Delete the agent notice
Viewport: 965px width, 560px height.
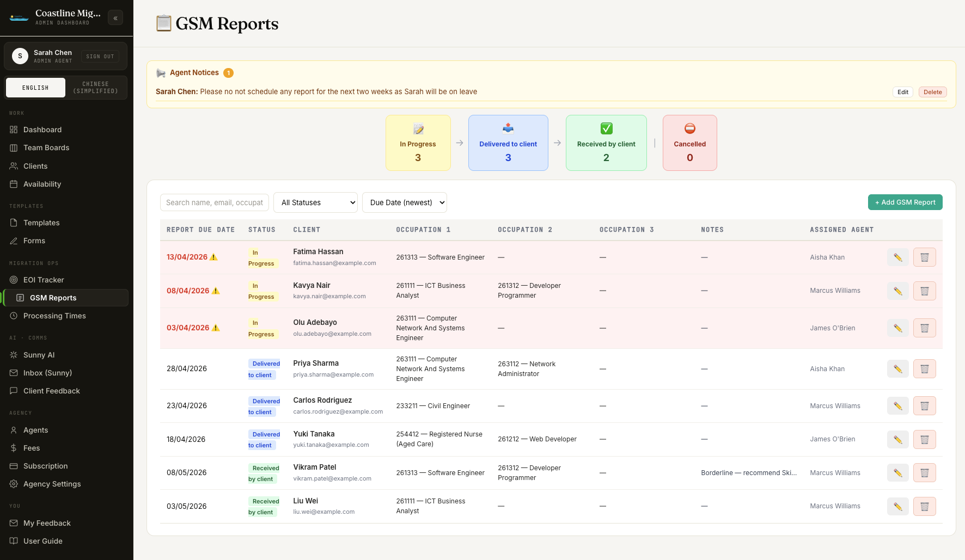(933, 92)
